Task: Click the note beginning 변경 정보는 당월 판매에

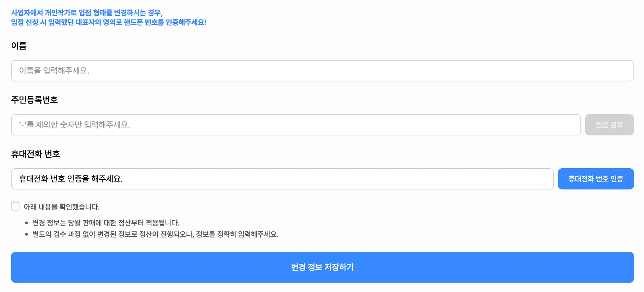Action: 106,223
